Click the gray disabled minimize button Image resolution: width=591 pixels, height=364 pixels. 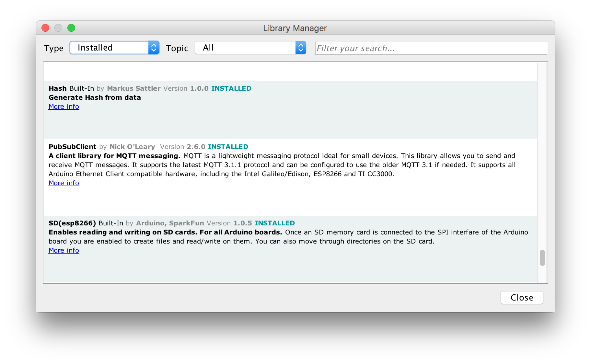pyautogui.click(x=58, y=28)
